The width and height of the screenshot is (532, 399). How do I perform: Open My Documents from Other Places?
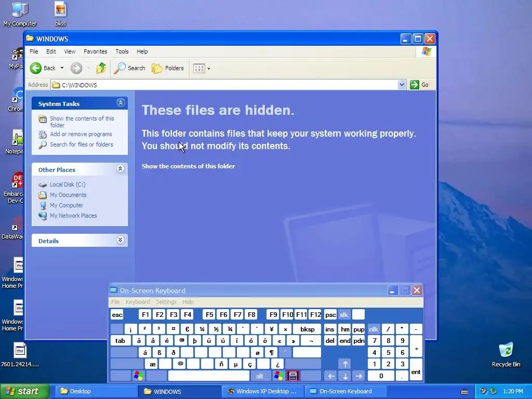68,195
